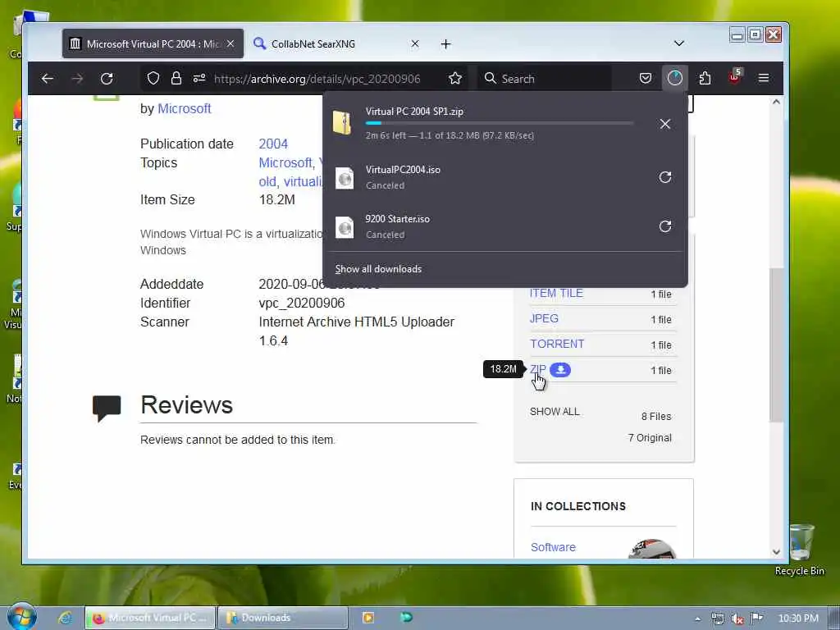Open the Recycle Bin on desktop
Viewport: 840px width, 630px height.
click(x=800, y=549)
